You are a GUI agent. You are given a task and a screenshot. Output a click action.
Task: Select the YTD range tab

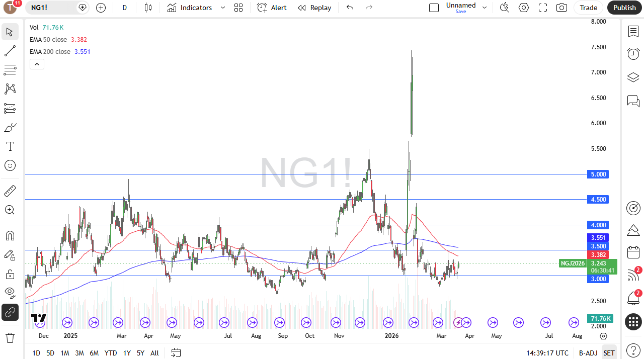click(x=110, y=353)
